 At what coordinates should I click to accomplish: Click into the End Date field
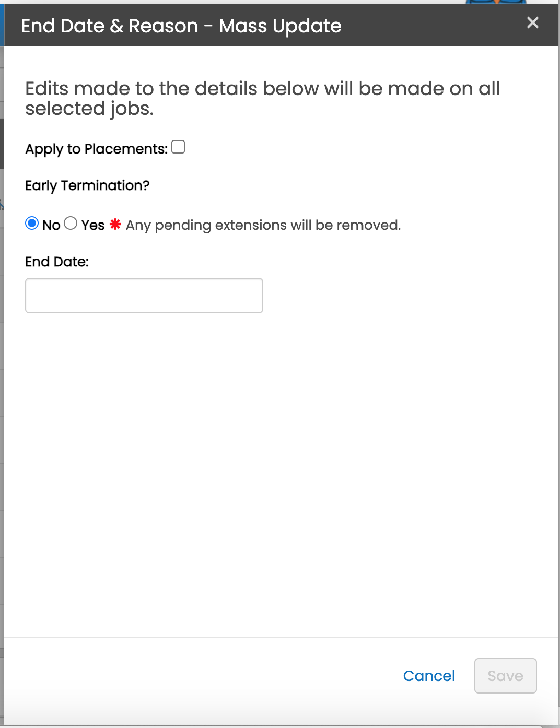tap(144, 296)
